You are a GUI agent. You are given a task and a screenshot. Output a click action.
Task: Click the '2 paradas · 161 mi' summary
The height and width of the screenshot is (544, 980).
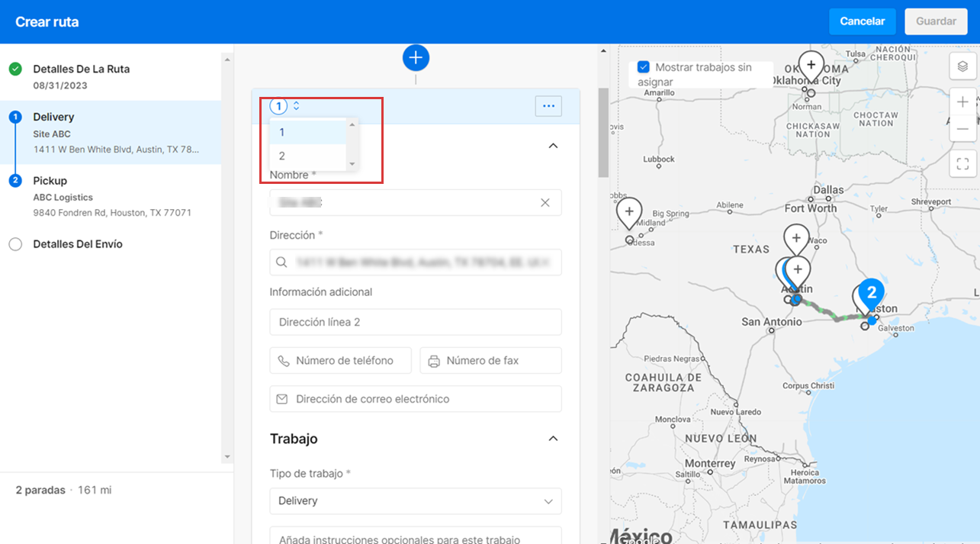[x=63, y=490]
